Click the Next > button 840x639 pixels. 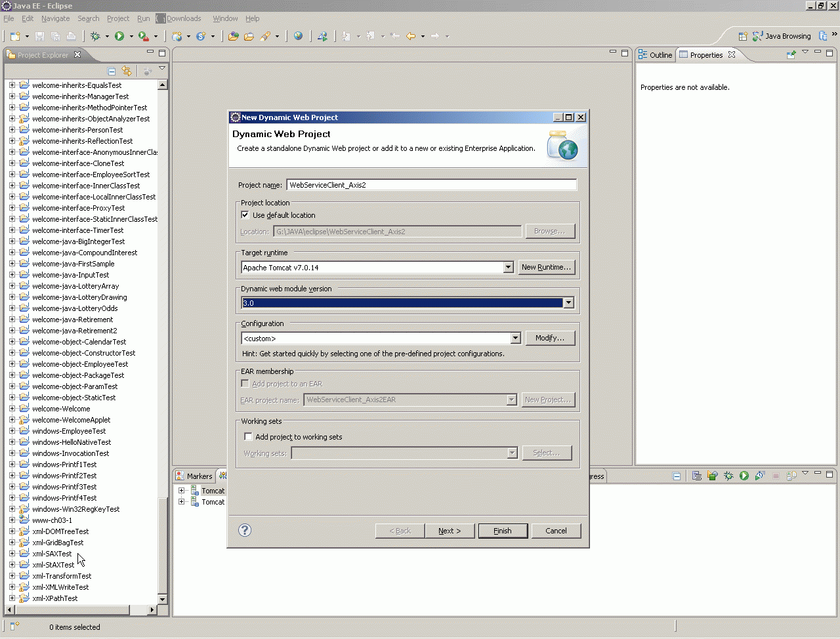click(450, 531)
